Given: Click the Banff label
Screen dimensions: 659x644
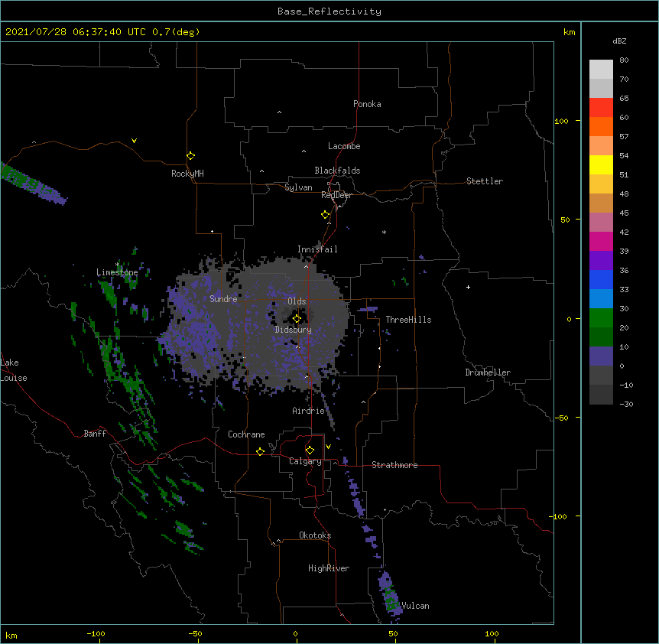Looking at the screenshot, I should pyautogui.click(x=95, y=434).
